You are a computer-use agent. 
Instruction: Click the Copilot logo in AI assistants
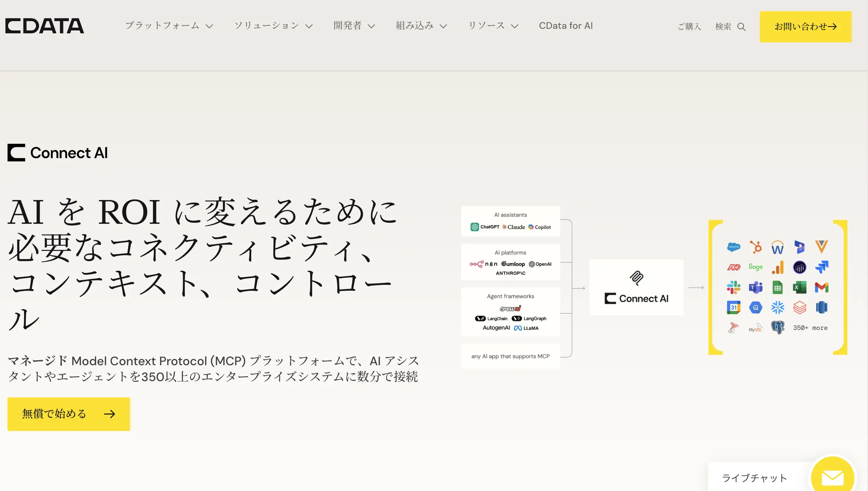click(x=539, y=227)
